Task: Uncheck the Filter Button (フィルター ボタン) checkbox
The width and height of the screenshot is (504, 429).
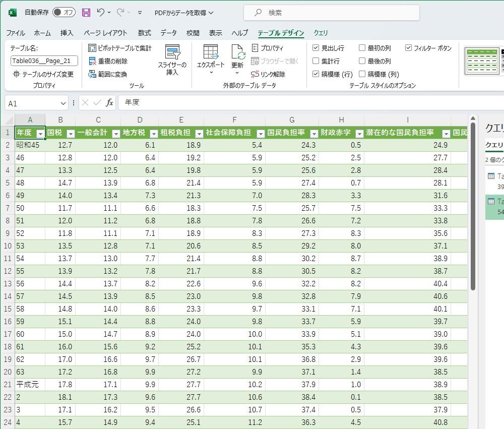Action: point(409,48)
